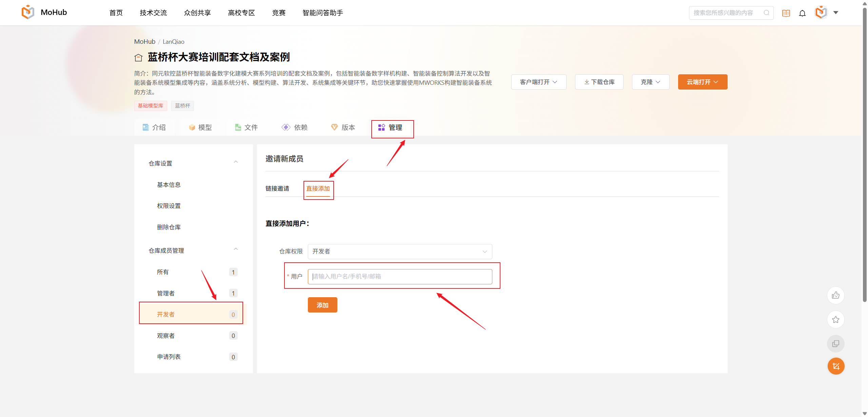
Task: Click the orange 添加 button
Action: (x=322, y=305)
